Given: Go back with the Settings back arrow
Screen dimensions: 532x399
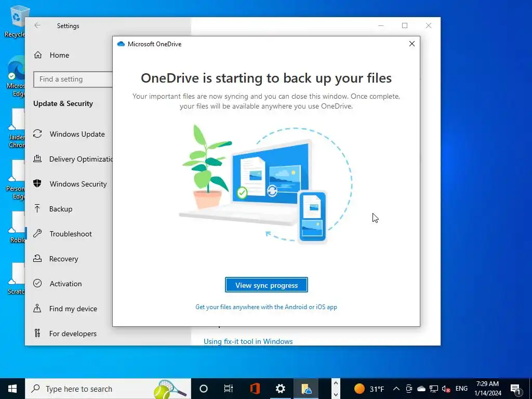Looking at the screenshot, I should click(x=37, y=25).
